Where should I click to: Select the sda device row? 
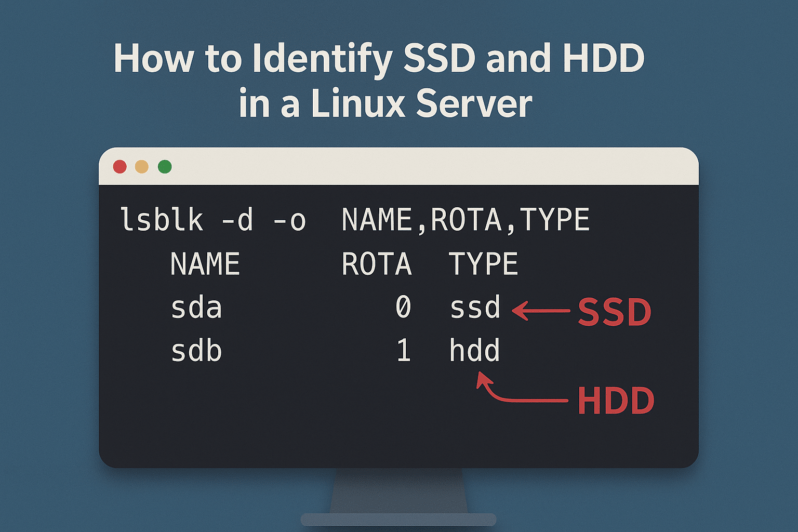pyautogui.click(x=196, y=308)
